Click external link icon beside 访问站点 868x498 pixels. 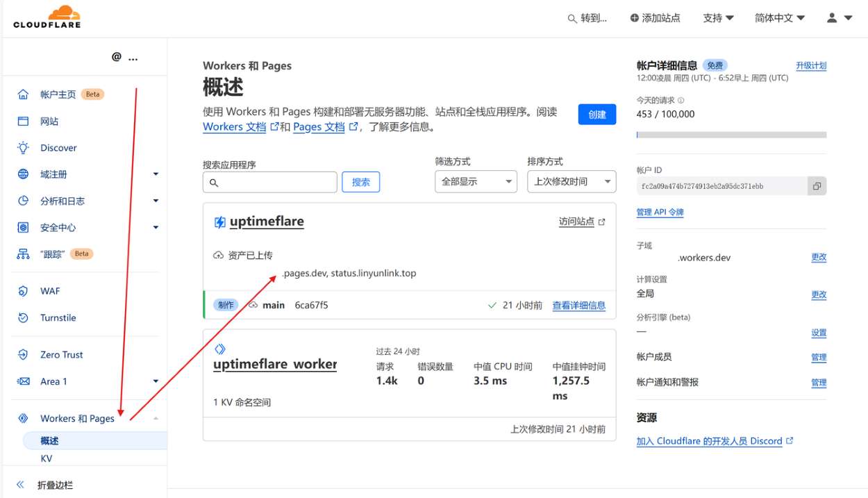tap(601, 222)
